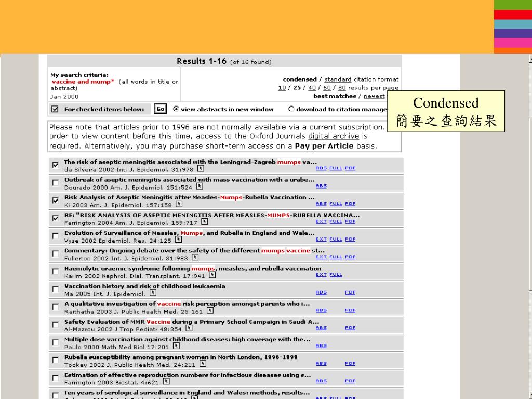Open EXT link for Farrington 2004
The height and width of the screenshot is (399, 532).
click(x=321, y=221)
